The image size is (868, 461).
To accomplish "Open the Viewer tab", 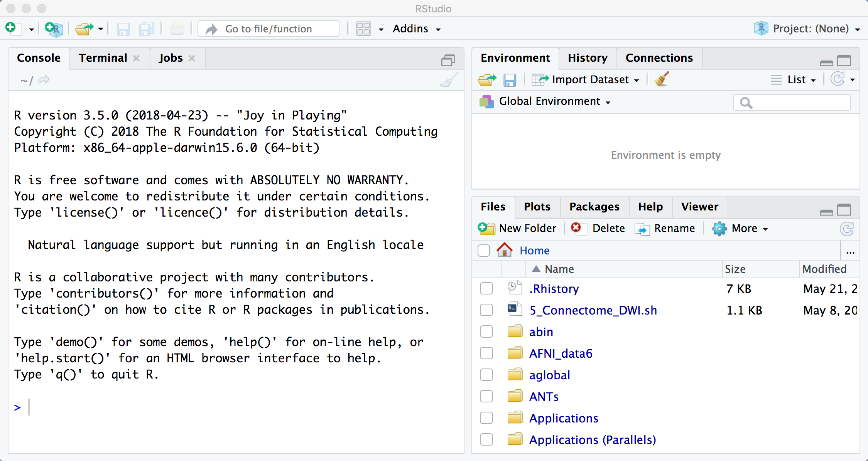I will [x=700, y=207].
